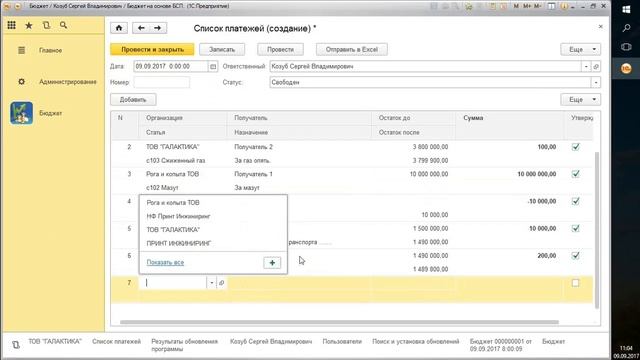Image resolution: width=640 pixels, height=360 pixels.
Task: Uncheck Утвержден for row 6
Action: (x=576, y=256)
